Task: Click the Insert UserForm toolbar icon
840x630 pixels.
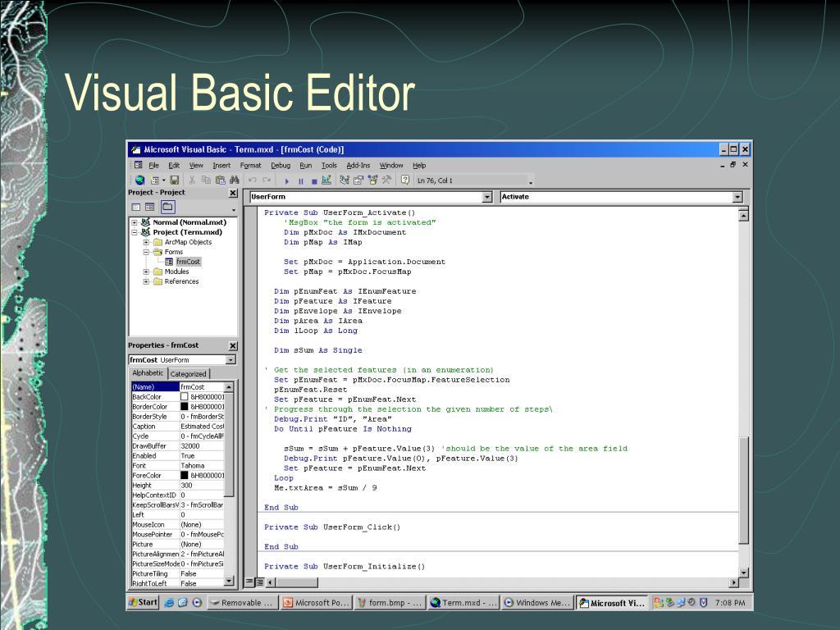Action: coord(155,180)
